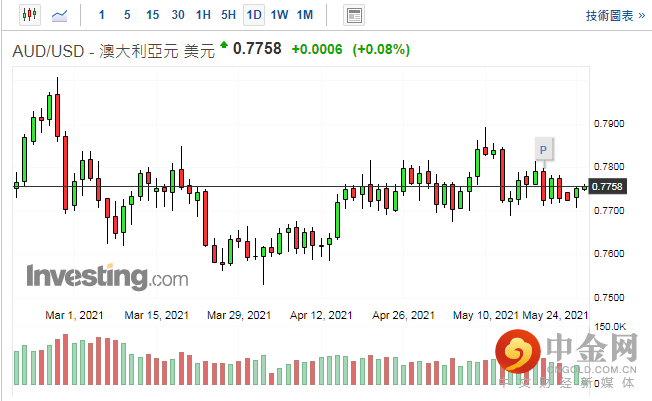Select the 15 minute timeframe

click(x=152, y=15)
